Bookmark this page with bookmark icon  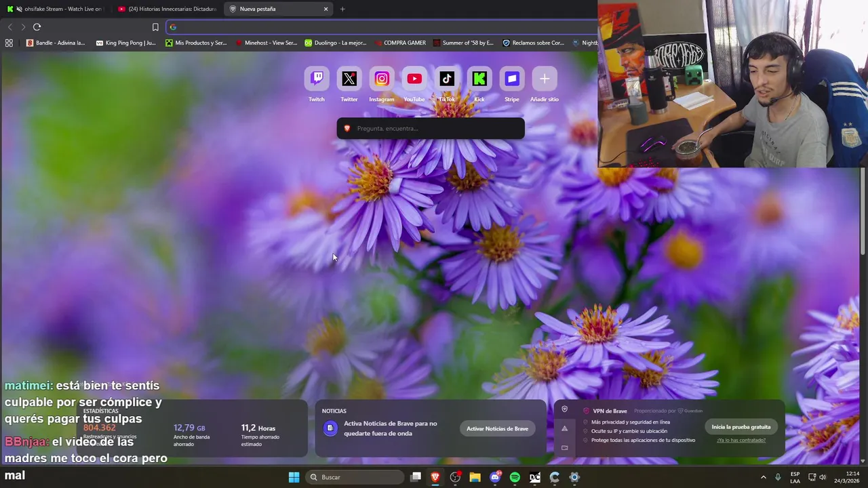pos(155,27)
